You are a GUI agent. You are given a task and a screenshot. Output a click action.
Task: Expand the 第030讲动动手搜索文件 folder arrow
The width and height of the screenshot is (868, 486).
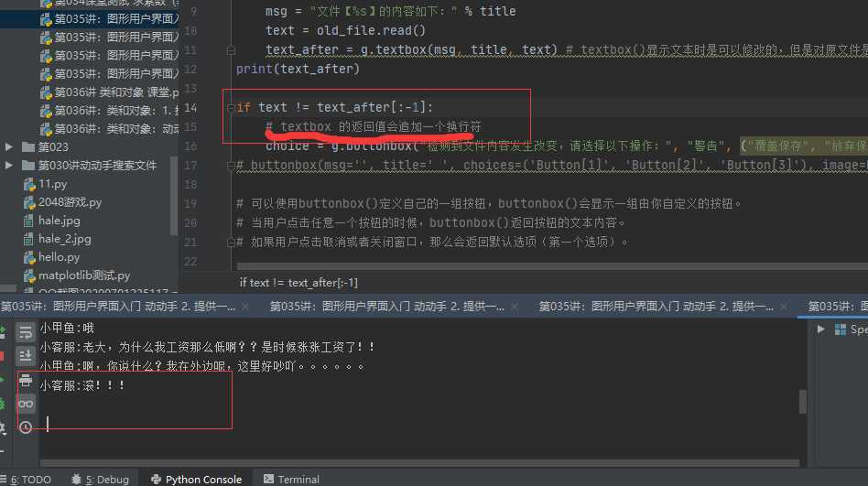(9, 165)
